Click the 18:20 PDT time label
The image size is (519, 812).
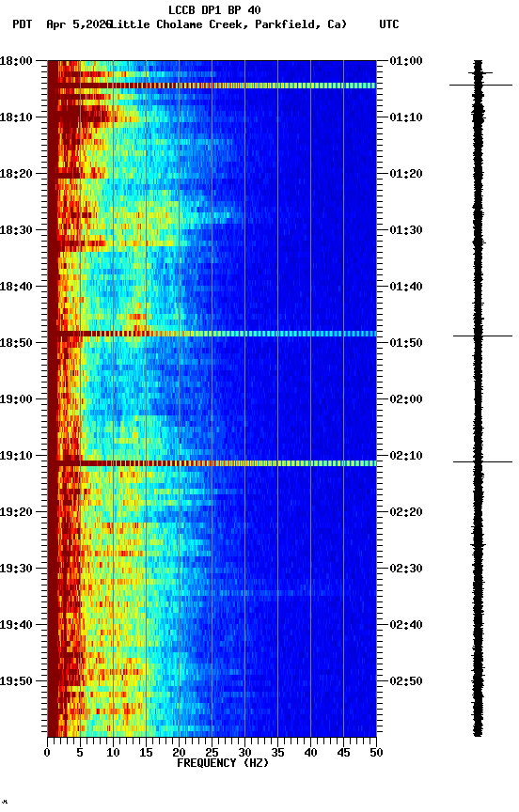(x=16, y=174)
